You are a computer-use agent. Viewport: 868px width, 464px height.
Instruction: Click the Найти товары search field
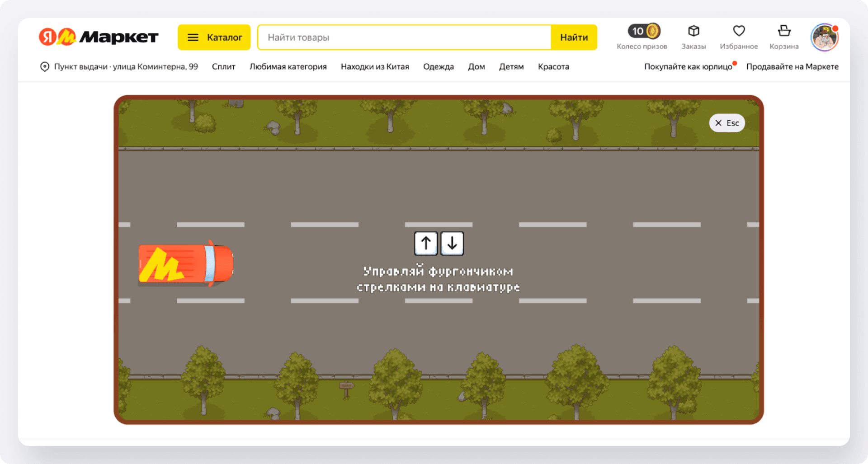click(x=404, y=37)
